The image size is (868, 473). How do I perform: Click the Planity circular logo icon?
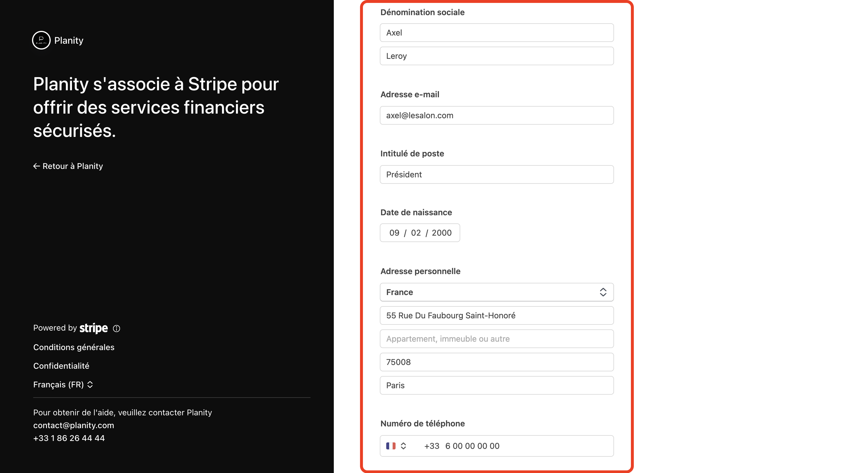(41, 40)
